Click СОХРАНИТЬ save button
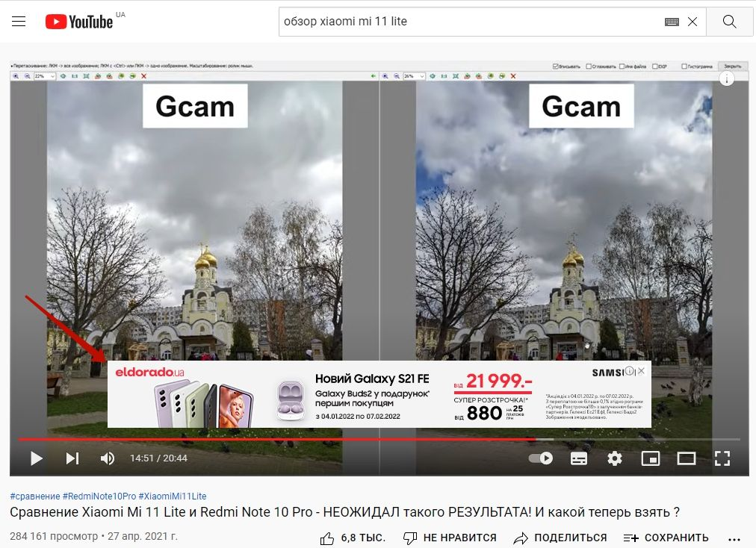 click(666, 538)
